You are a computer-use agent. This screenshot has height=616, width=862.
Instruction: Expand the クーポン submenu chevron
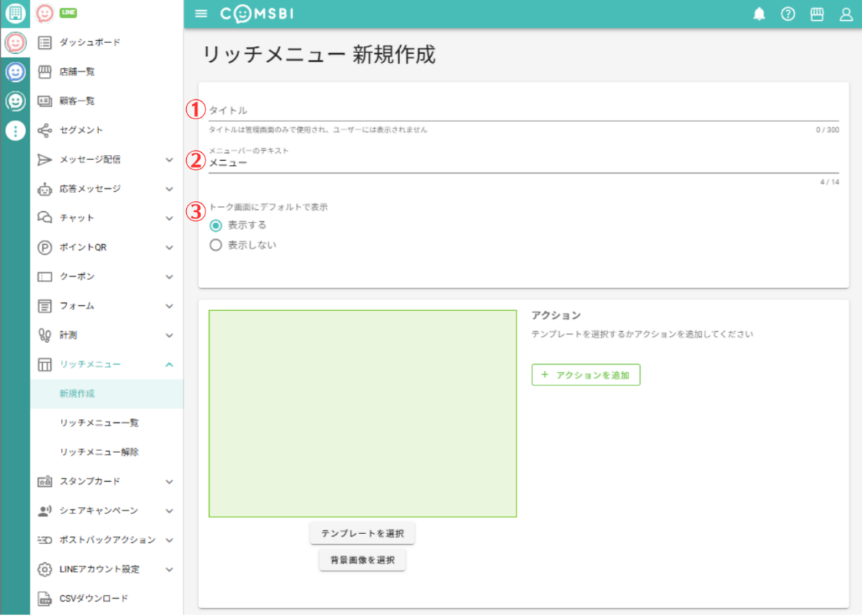tap(170, 276)
